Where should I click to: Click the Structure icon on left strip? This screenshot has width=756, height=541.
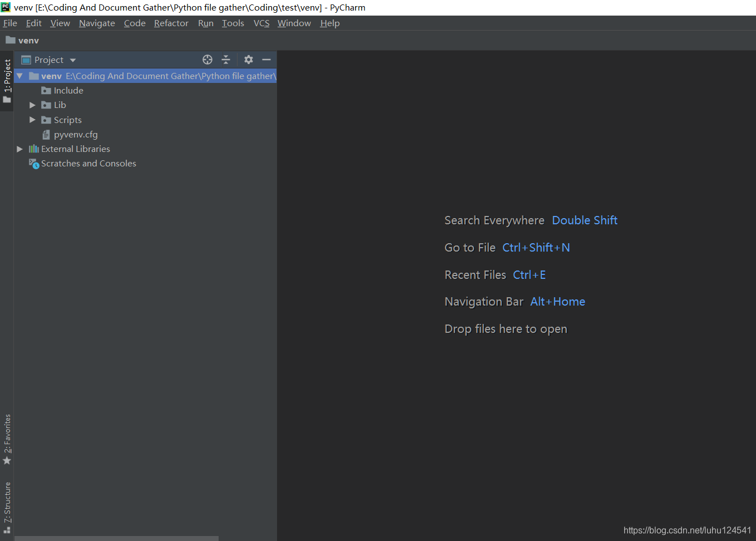point(7,530)
